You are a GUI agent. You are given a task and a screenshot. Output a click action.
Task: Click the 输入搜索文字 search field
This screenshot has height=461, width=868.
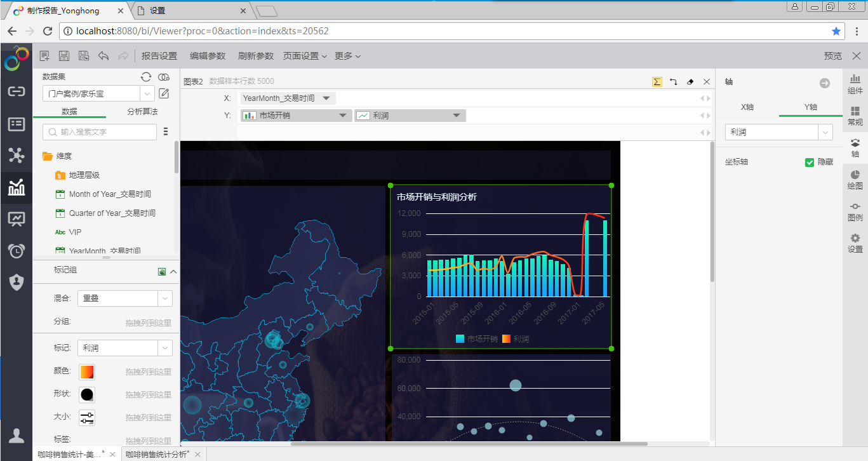tap(100, 132)
